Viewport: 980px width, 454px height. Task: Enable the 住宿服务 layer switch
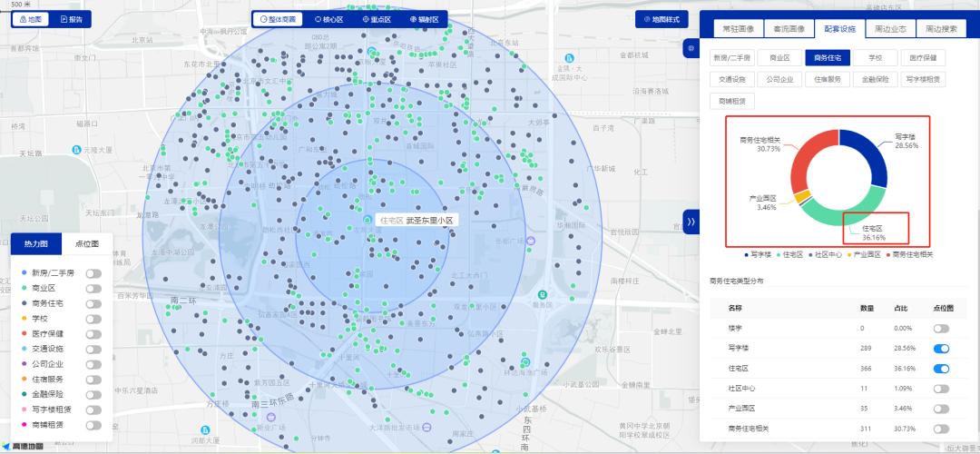point(93,380)
